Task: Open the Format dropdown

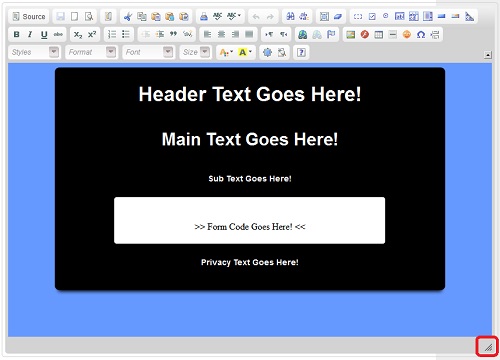Action: pos(91,52)
